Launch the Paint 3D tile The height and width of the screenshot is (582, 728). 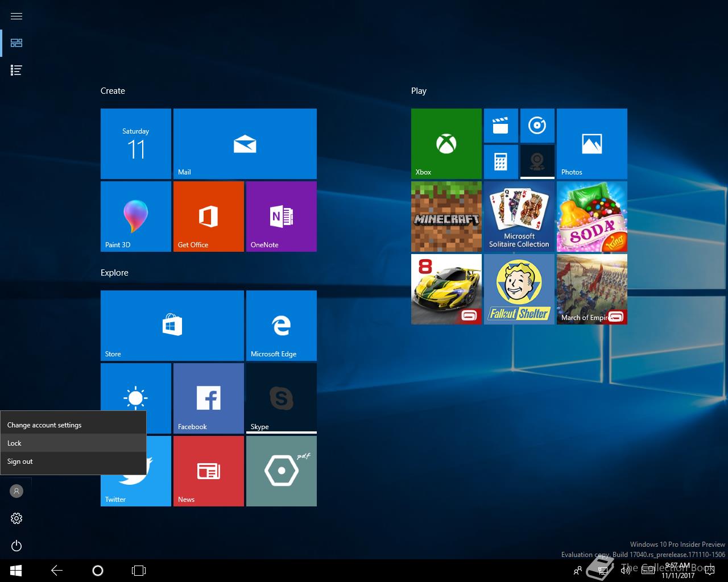[x=136, y=217]
